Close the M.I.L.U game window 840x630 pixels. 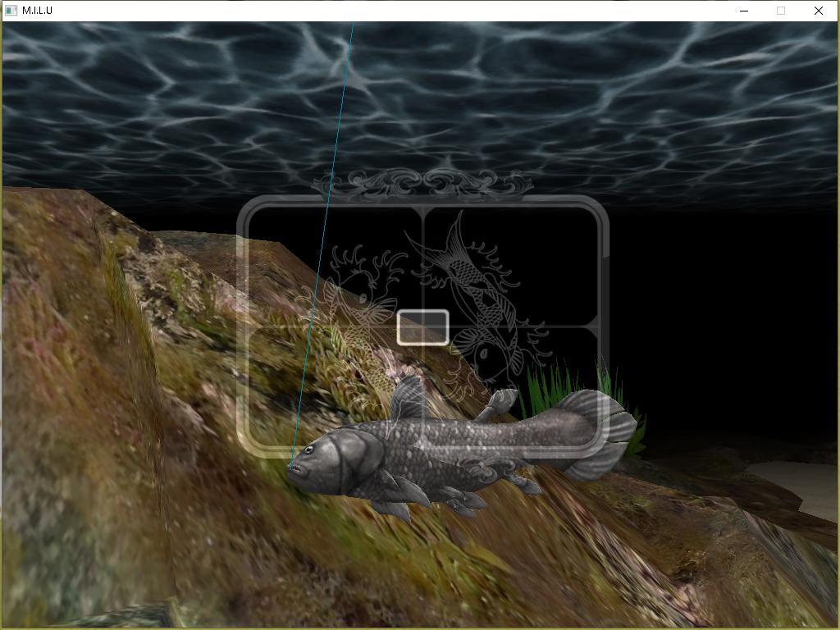click(819, 11)
